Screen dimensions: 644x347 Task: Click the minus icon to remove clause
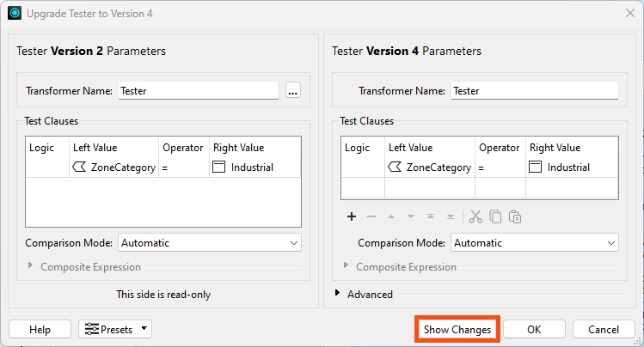(371, 216)
